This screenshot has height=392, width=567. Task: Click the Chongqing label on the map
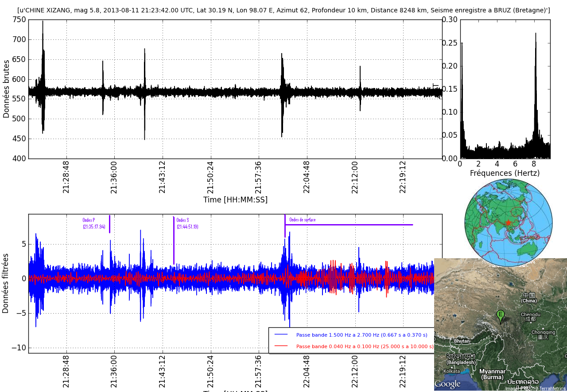click(x=543, y=332)
